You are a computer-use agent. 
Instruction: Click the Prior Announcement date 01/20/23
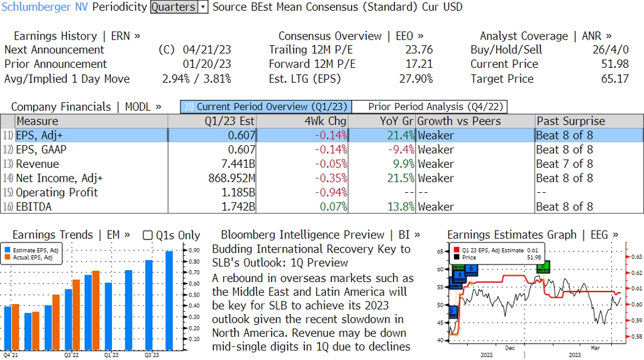coord(207,64)
